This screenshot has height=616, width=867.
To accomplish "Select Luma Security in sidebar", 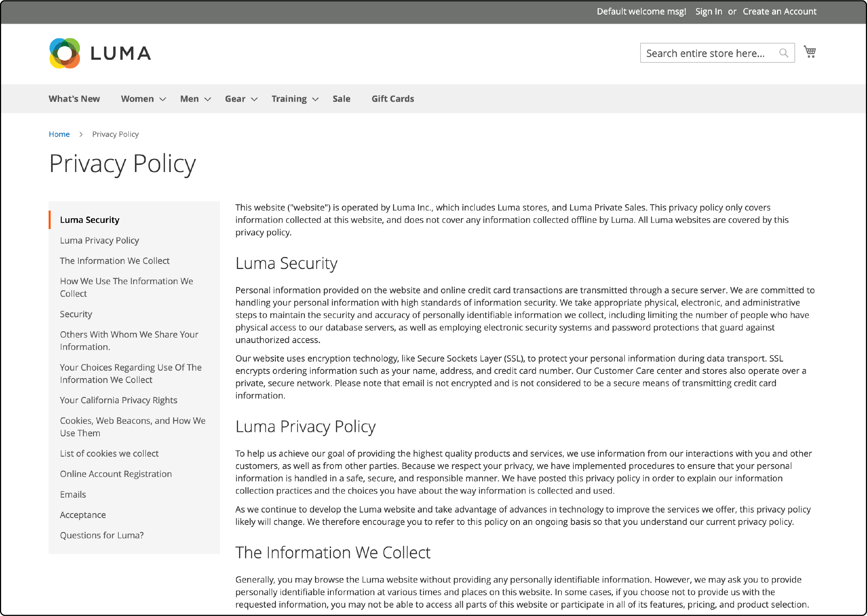I will tap(90, 220).
